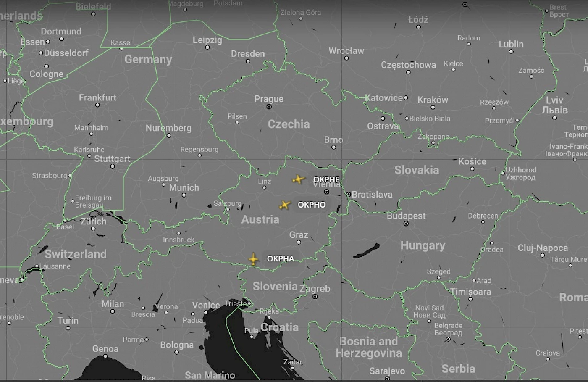Click the aircraft icon for OKPHE
This screenshot has width=588, height=382.
coord(298,179)
